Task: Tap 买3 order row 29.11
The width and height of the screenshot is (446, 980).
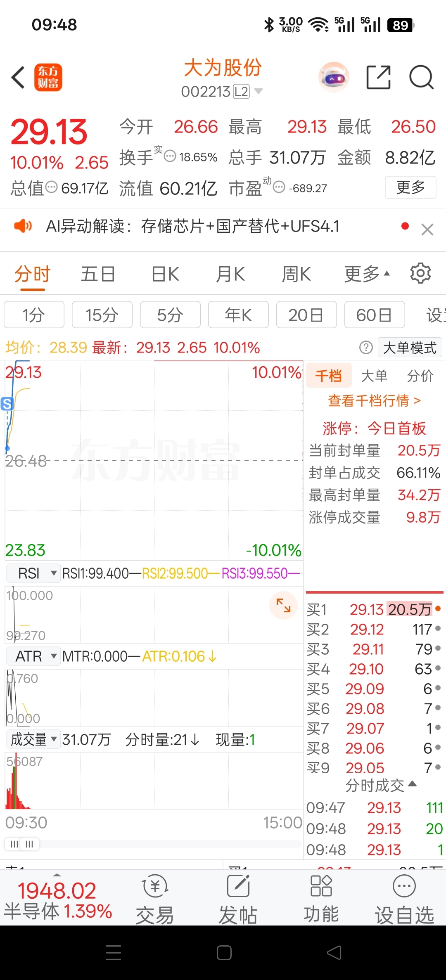Action: point(374,649)
